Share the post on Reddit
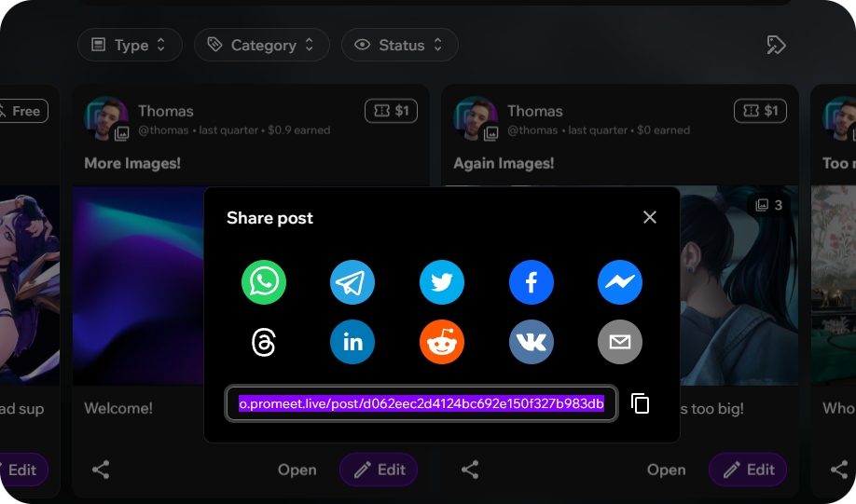The width and height of the screenshot is (856, 504). click(x=442, y=343)
